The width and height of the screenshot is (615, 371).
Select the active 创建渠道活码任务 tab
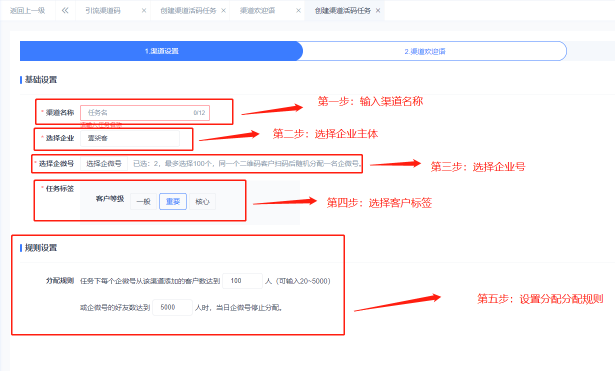point(342,11)
